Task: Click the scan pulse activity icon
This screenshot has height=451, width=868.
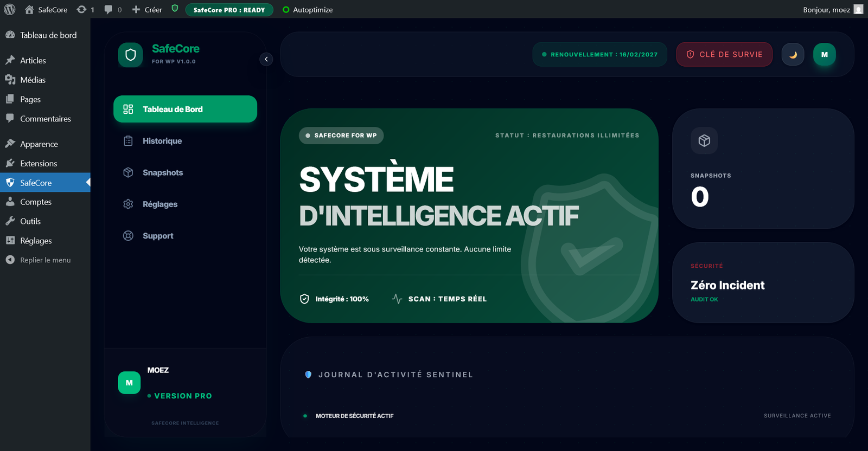Action: tap(397, 299)
